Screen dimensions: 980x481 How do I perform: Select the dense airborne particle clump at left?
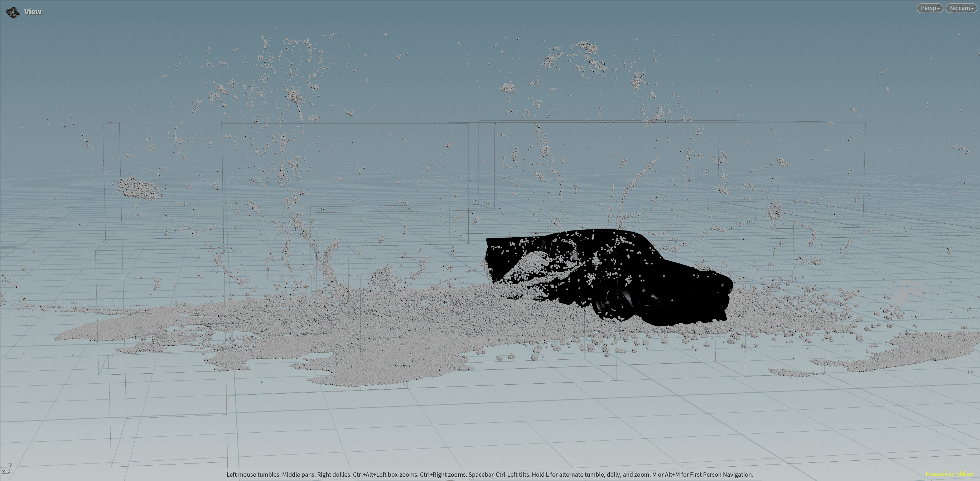140,188
